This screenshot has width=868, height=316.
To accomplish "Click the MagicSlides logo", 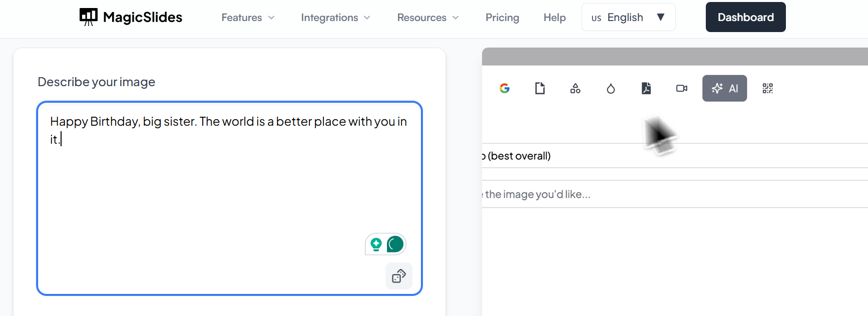I will click(131, 18).
